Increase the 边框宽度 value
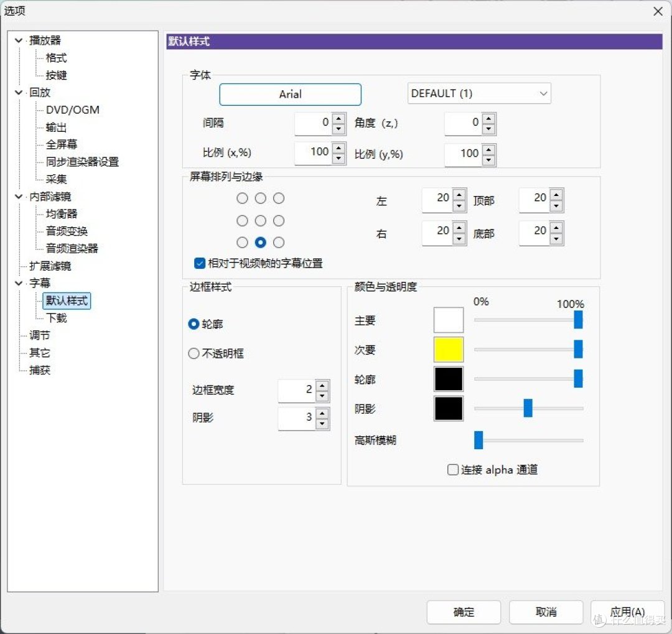Screen dimensions: 672x634 click(x=322, y=385)
